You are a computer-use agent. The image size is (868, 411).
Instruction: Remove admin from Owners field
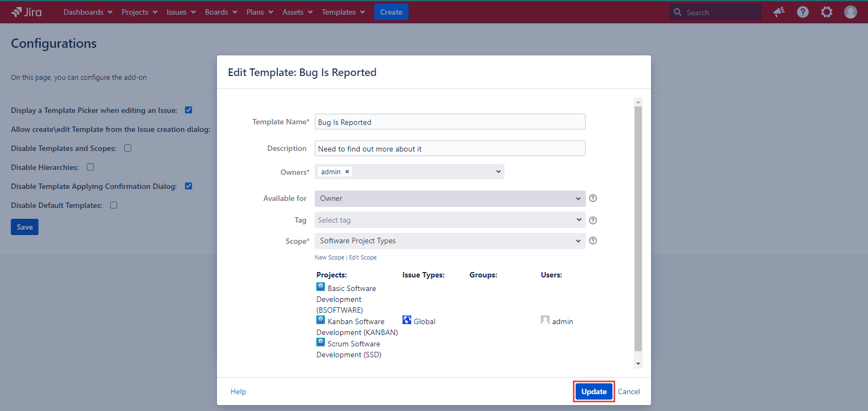click(x=347, y=172)
